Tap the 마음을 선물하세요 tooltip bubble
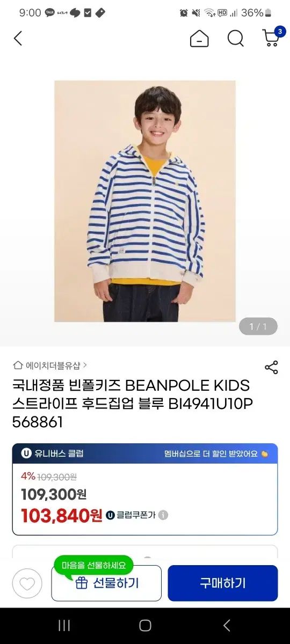 [x=93, y=565]
